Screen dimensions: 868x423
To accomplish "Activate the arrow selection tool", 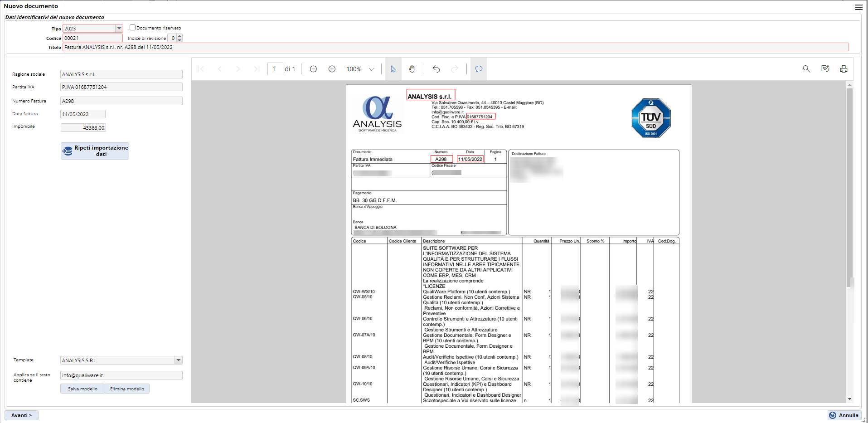I will tap(393, 69).
